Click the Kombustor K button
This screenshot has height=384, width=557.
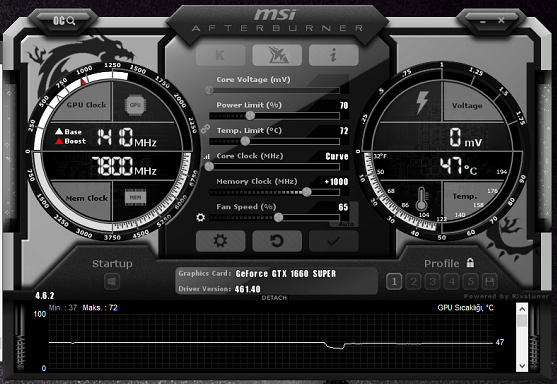click(x=220, y=55)
